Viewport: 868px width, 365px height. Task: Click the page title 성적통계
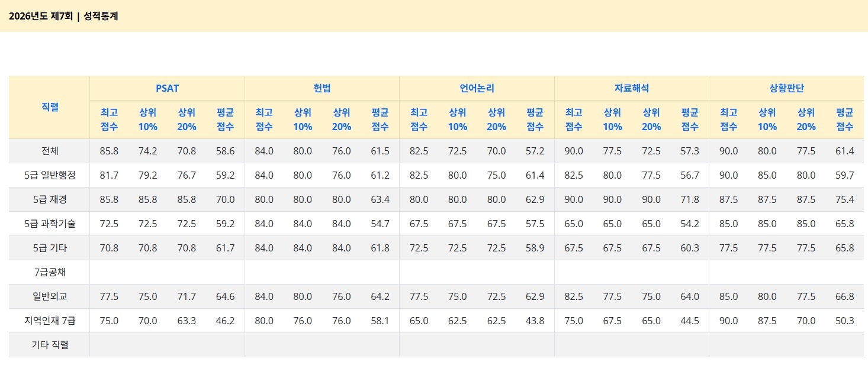coord(101,16)
